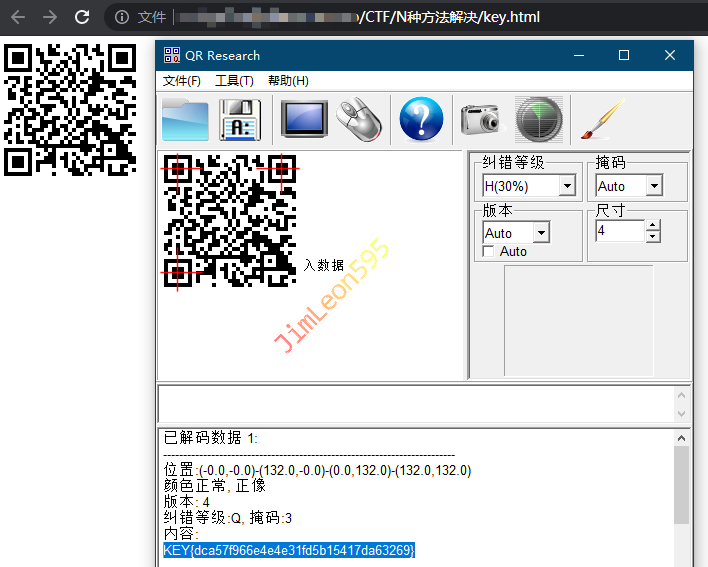708x567 pixels.
Task: Expand the 版本 Auto dropdown
Action: pyautogui.click(x=541, y=233)
